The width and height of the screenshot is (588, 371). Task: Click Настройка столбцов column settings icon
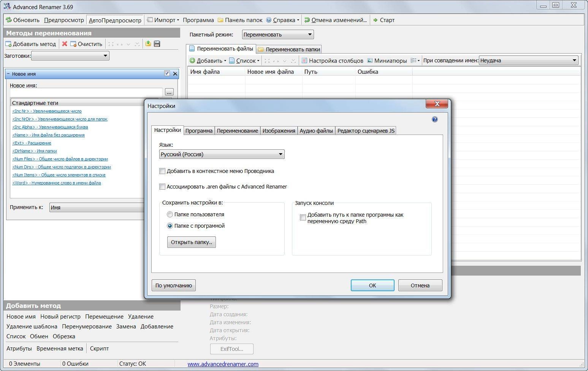[304, 60]
